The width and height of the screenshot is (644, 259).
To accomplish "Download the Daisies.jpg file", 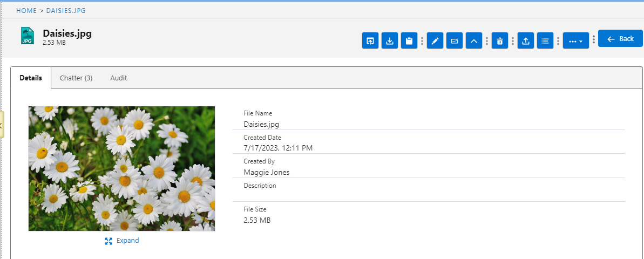I will 390,40.
